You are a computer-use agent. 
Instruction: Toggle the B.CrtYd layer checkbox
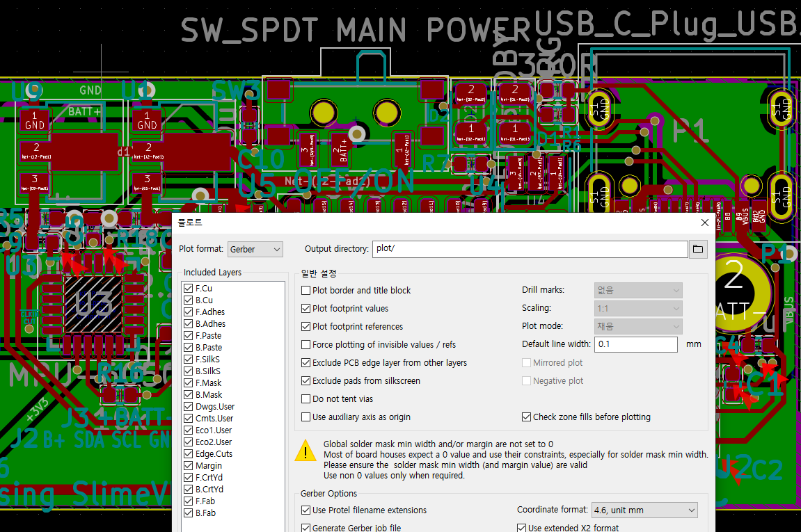point(188,489)
